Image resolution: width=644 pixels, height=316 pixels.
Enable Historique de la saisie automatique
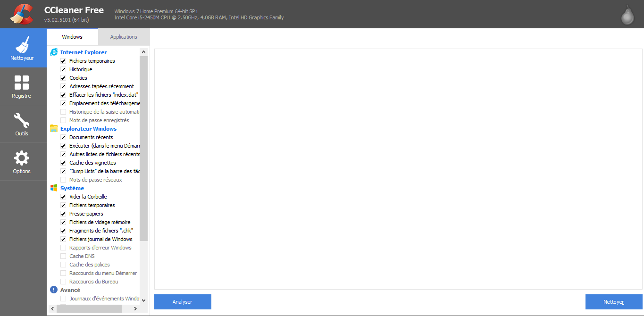pos(63,112)
